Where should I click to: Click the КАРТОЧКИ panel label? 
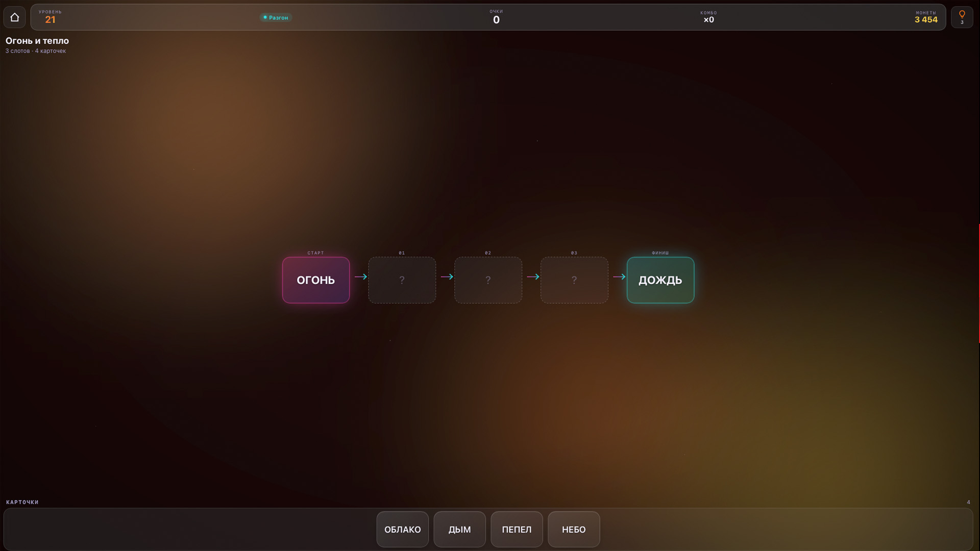22,502
